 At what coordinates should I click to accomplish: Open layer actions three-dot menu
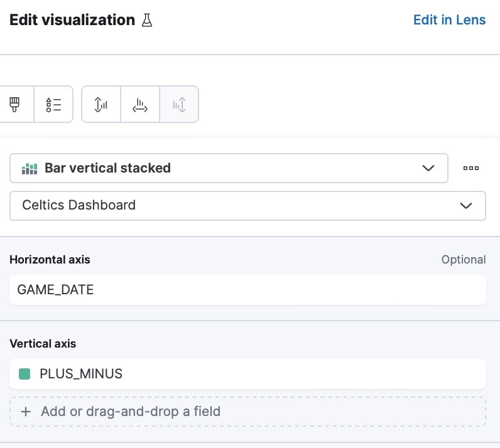click(x=470, y=168)
